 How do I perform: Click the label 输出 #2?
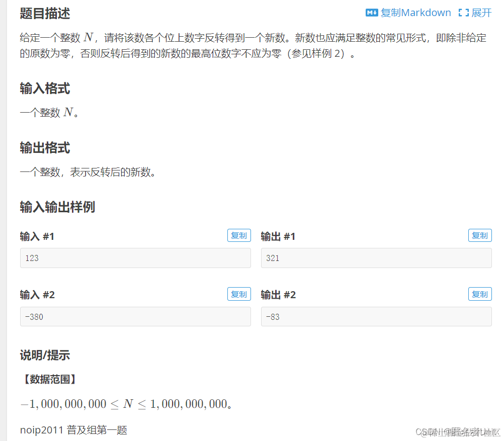point(278,295)
